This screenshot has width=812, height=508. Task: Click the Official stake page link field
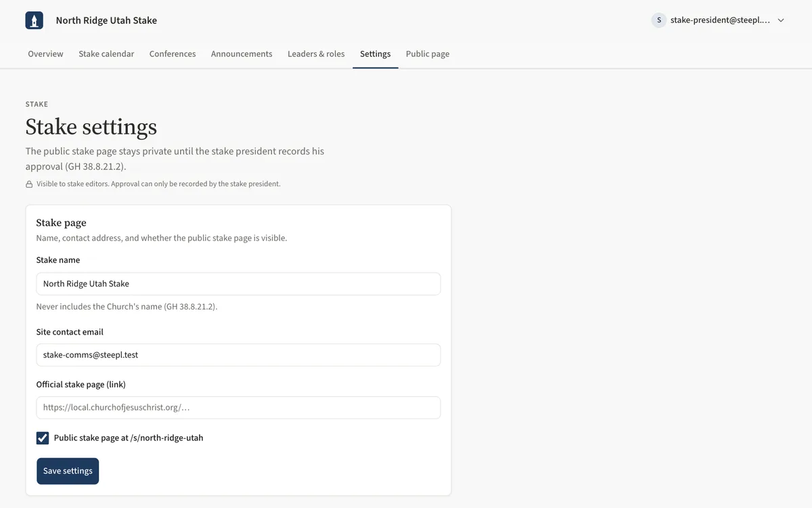pyautogui.click(x=238, y=408)
